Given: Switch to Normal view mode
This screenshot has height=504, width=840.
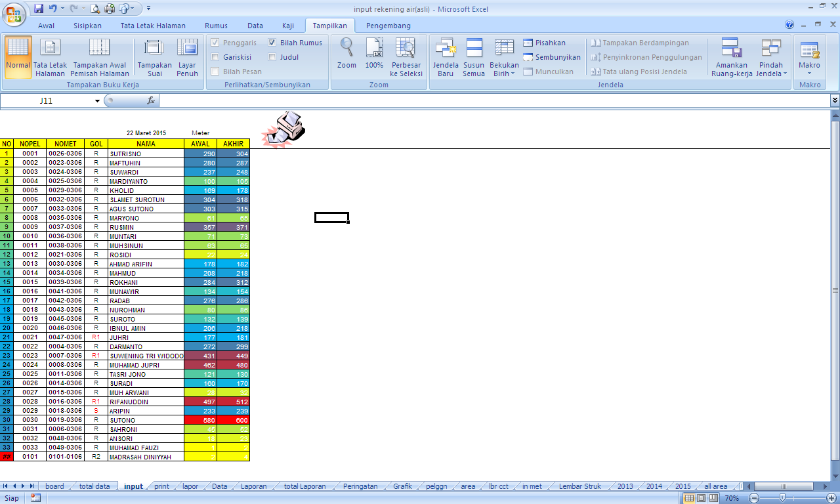Looking at the screenshot, I should (x=18, y=58).
